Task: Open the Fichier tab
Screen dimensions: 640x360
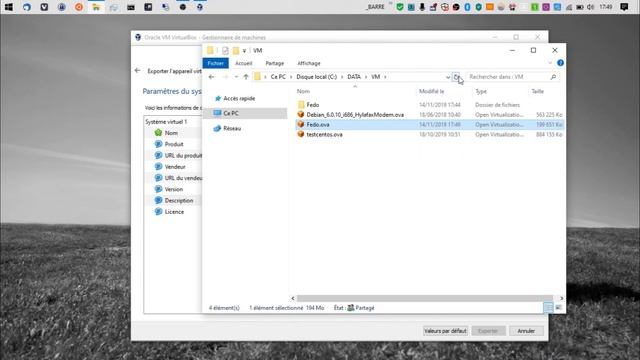Action: [x=216, y=63]
